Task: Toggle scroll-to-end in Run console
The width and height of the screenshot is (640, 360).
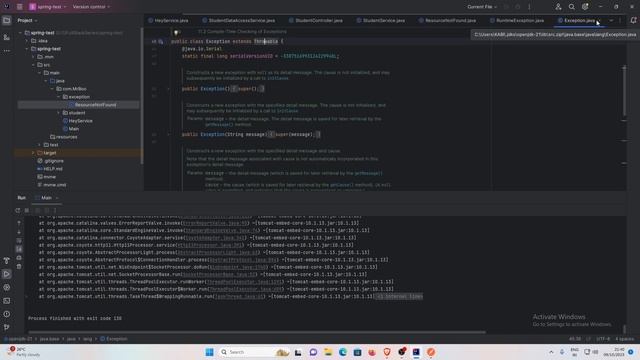Action: pos(19,249)
